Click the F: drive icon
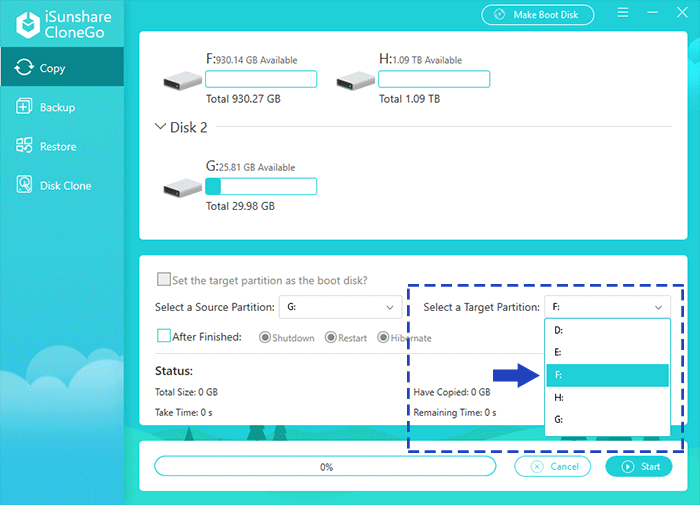 pyautogui.click(x=183, y=81)
